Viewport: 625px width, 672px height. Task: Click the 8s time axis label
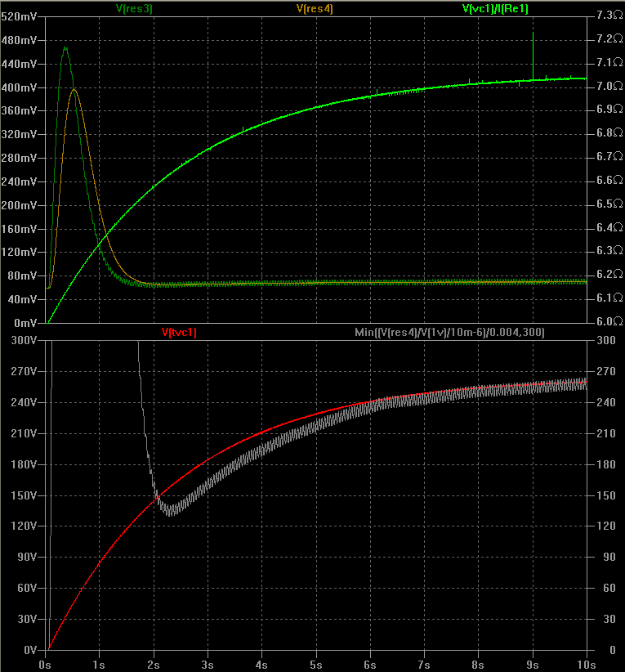478,665
